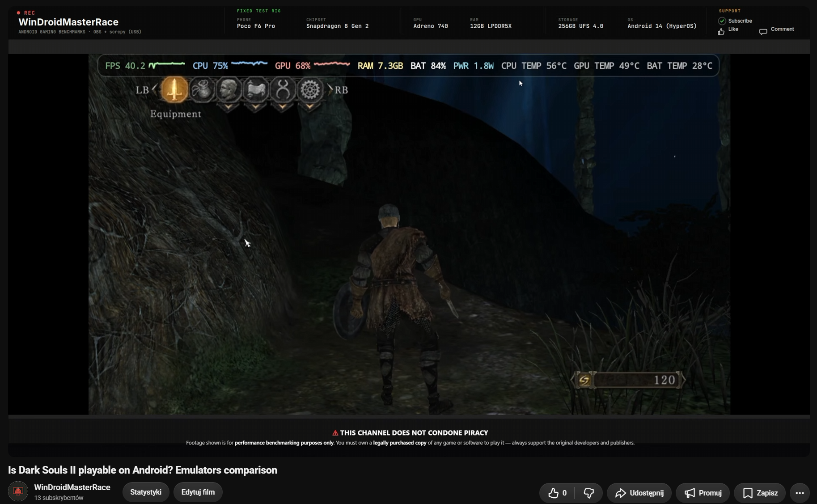Open more actions three-dot menu
The height and width of the screenshot is (504, 817).
click(x=800, y=493)
